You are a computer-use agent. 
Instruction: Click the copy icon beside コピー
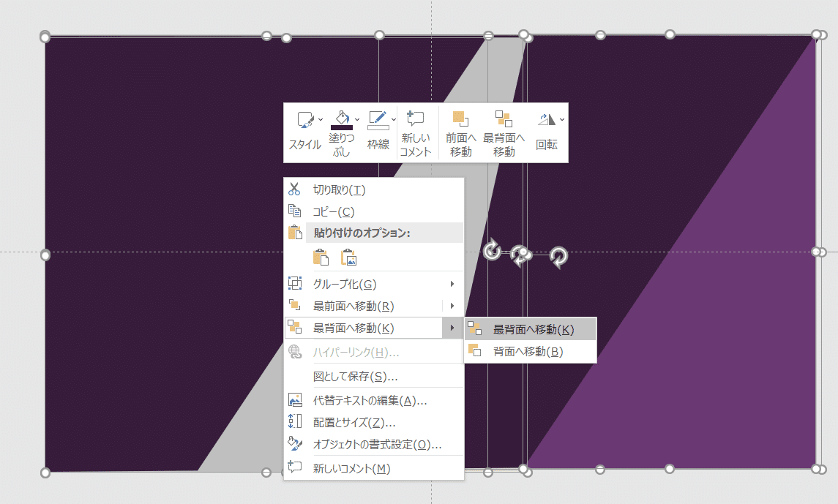pyautogui.click(x=294, y=211)
